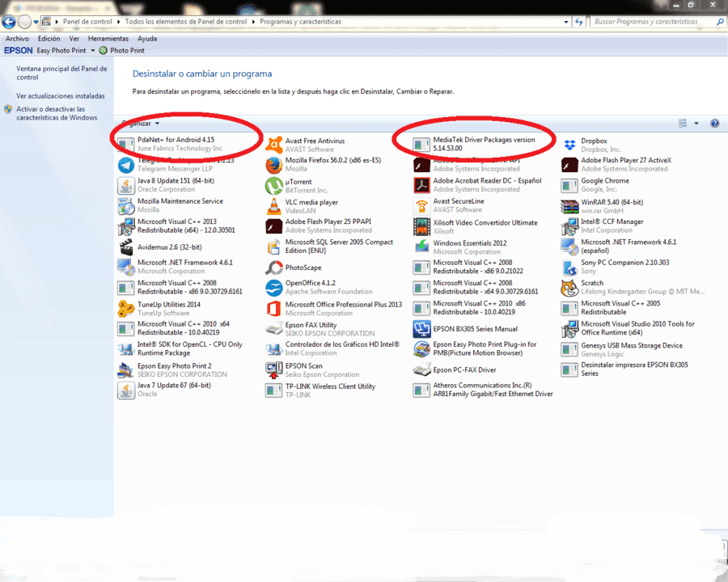The image size is (728, 582).
Task: Expand the Panel de control breadcrumb arrow
Action: click(119, 22)
